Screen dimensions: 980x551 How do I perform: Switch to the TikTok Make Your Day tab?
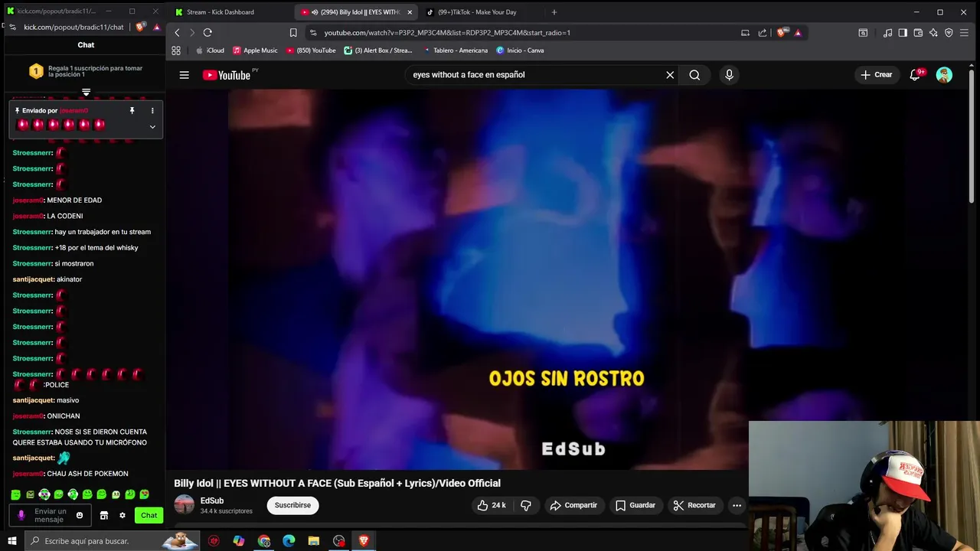tap(479, 12)
